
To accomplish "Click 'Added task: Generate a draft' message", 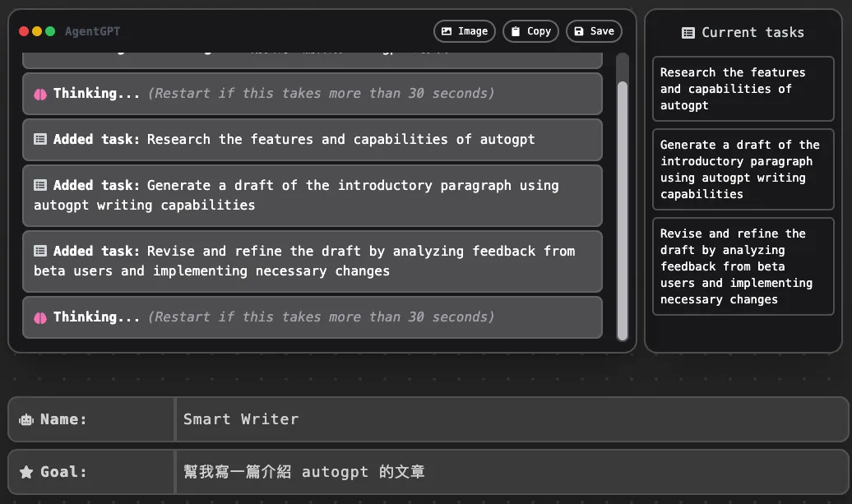I will coord(313,196).
